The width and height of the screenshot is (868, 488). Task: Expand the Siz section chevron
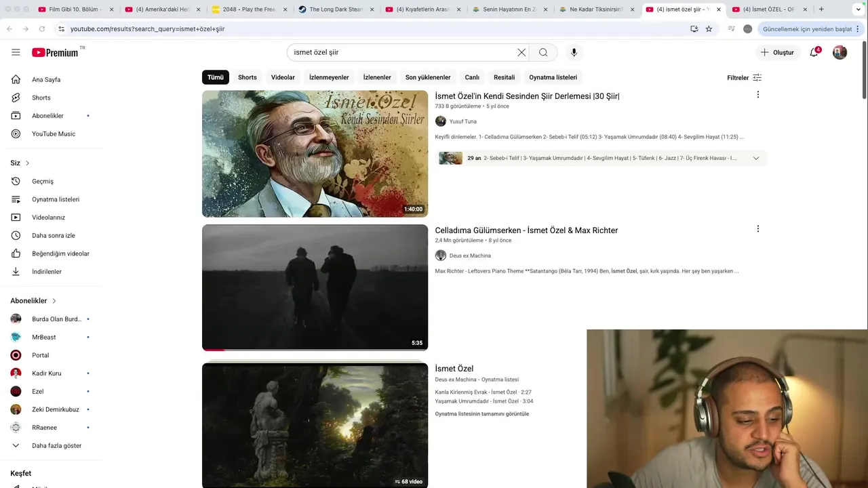[x=27, y=163]
